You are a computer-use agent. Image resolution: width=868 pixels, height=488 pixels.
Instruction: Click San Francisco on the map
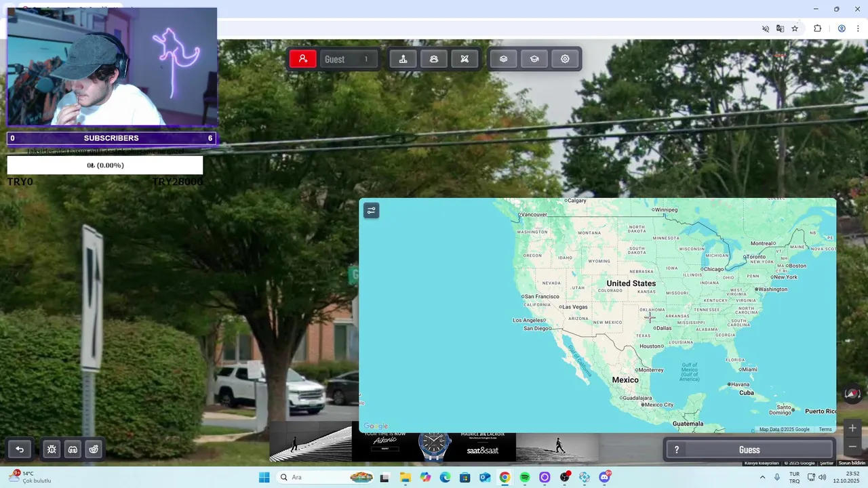click(x=540, y=296)
